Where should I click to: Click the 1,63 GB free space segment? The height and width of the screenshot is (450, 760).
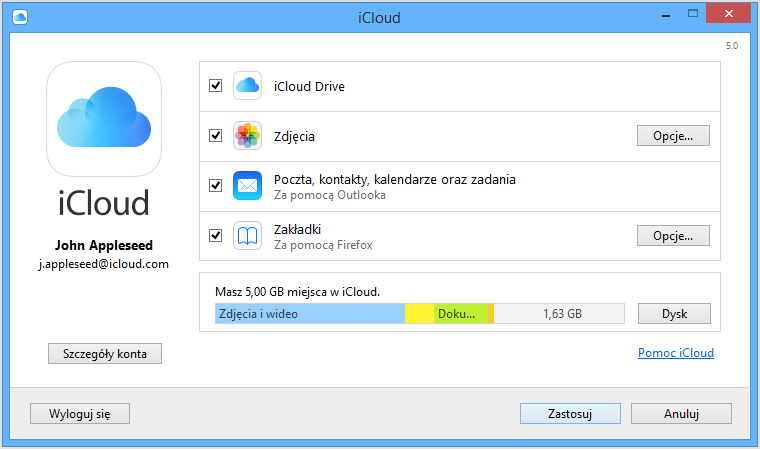tap(559, 314)
